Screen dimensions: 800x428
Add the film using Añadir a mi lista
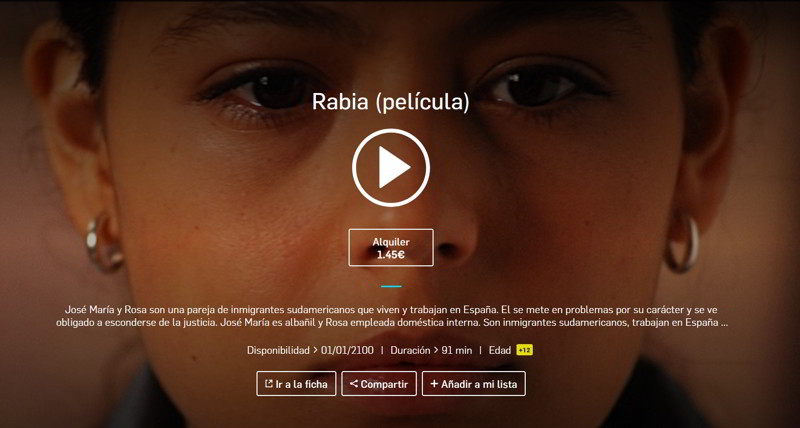[x=473, y=384]
